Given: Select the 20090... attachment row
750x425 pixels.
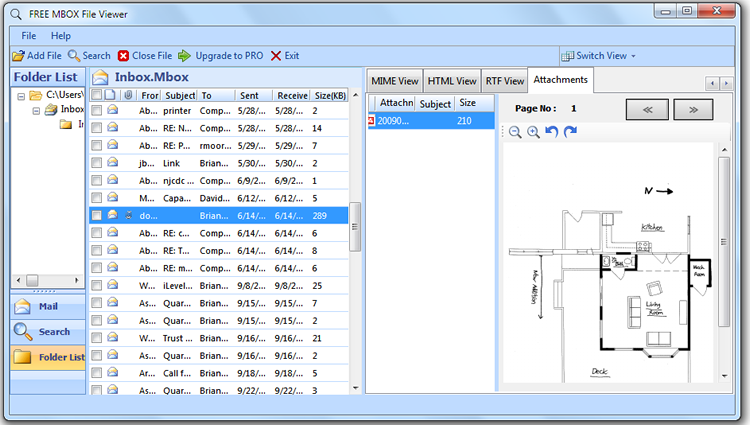Looking at the screenshot, I should (430, 121).
